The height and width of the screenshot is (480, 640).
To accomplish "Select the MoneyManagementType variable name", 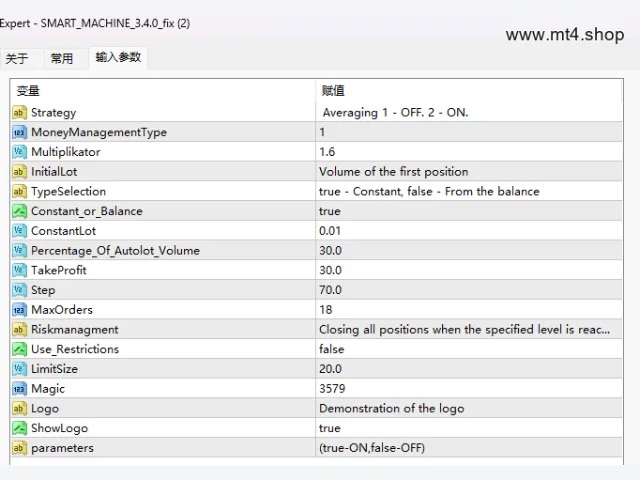I will [99, 132].
